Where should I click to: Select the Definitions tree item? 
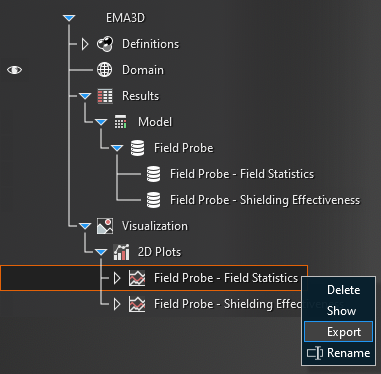pyautogui.click(x=150, y=44)
